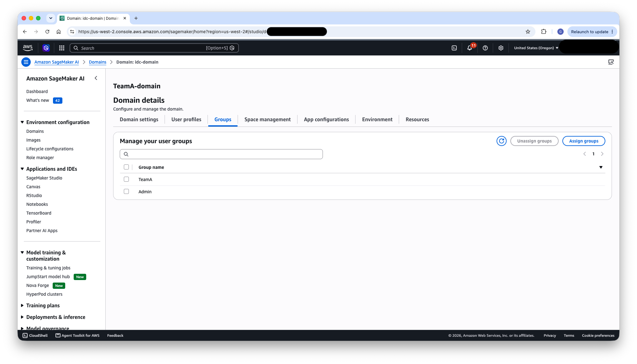Collapse the Amazon SageMaker AI sidebar arrow
Viewport: 637px width, 364px height.
pyautogui.click(x=96, y=78)
